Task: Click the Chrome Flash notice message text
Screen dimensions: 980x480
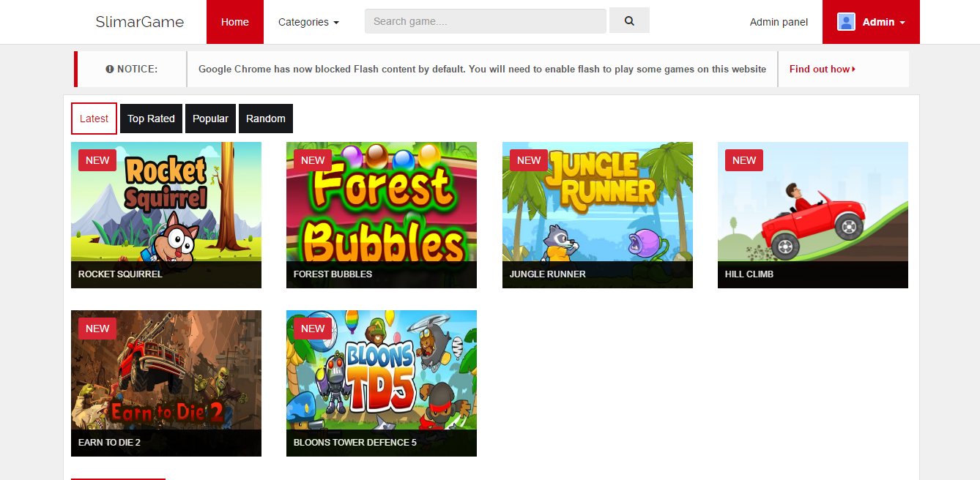Action: pos(482,69)
